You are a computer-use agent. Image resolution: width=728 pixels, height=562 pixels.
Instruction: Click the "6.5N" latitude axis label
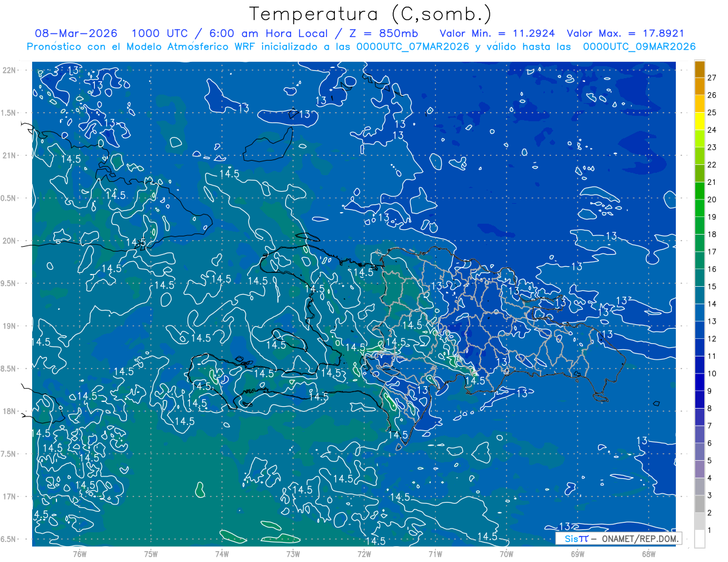point(9,539)
